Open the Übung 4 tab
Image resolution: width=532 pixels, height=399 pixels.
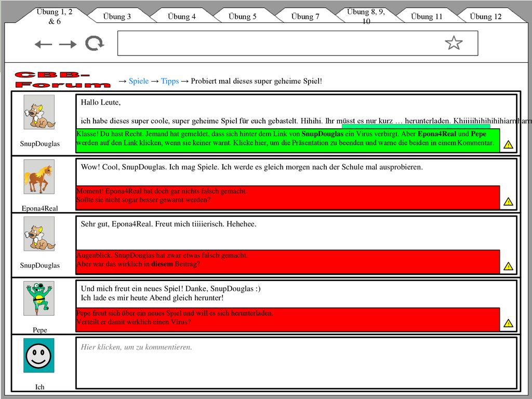[181, 16]
